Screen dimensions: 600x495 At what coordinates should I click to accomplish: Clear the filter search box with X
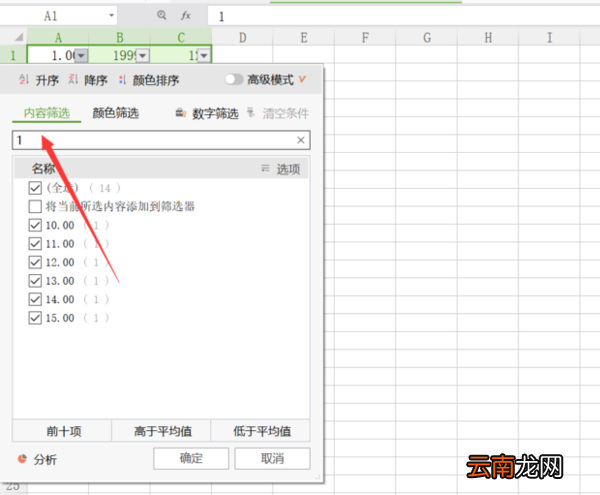[301, 140]
